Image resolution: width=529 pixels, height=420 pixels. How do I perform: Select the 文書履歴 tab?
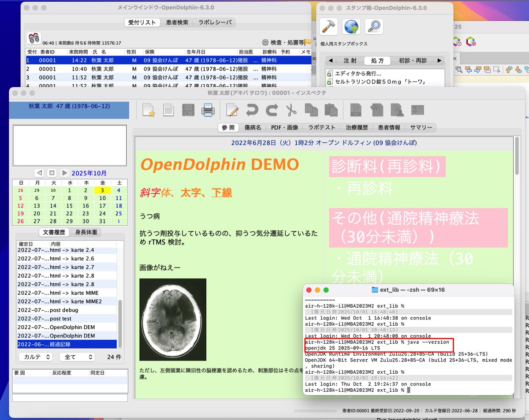click(x=54, y=232)
